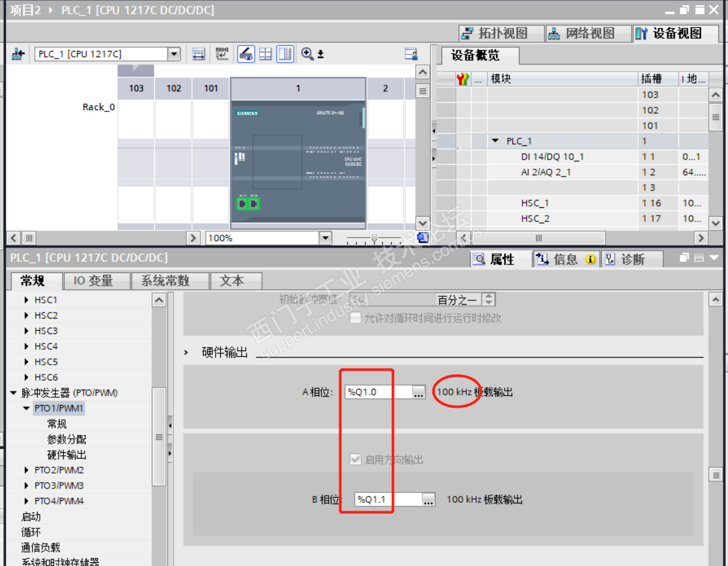Click the collapse arrow in properties panel header
The width and height of the screenshot is (728, 566).
click(714, 258)
